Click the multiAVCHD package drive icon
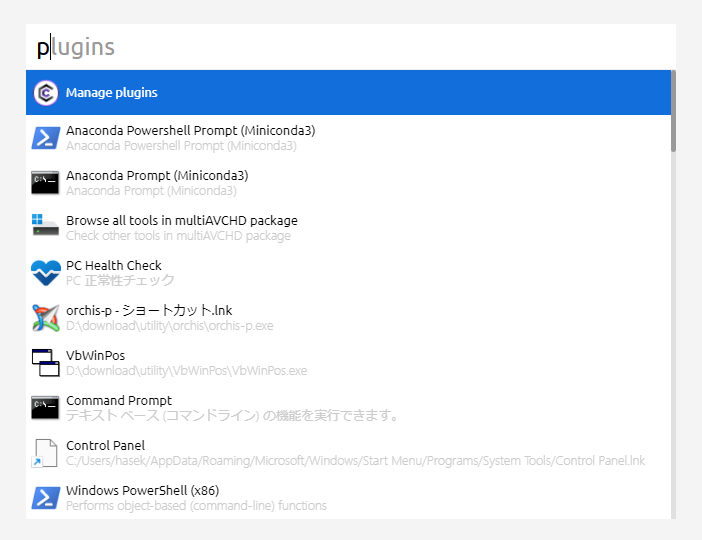This screenshot has height=540, width=702. click(x=45, y=225)
